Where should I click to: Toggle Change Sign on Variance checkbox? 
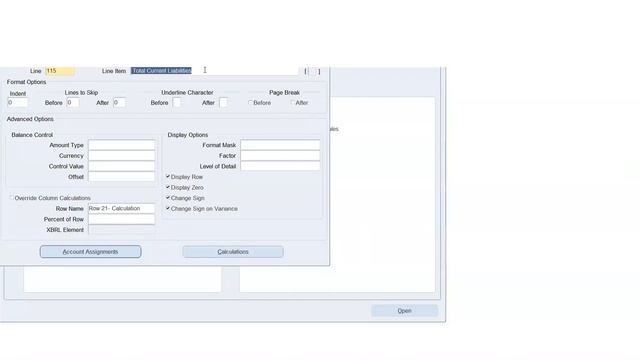pos(168,209)
